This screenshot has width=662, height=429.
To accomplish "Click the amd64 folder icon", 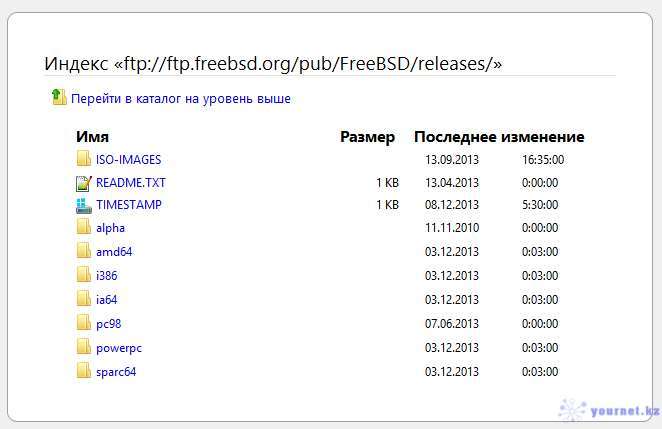I will point(84,250).
